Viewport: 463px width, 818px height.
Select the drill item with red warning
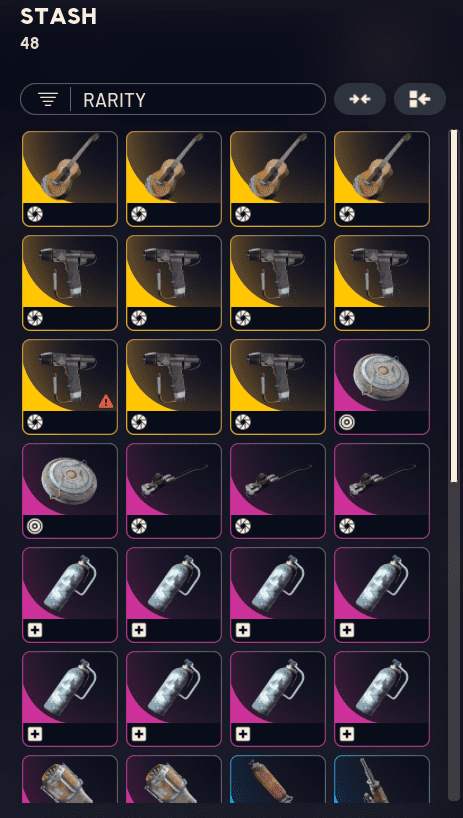tap(70, 387)
